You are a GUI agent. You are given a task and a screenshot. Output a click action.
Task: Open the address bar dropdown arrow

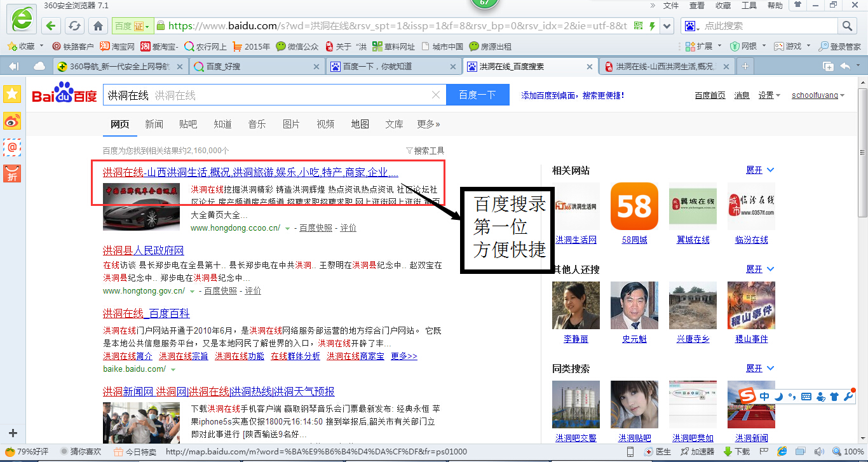pos(667,26)
